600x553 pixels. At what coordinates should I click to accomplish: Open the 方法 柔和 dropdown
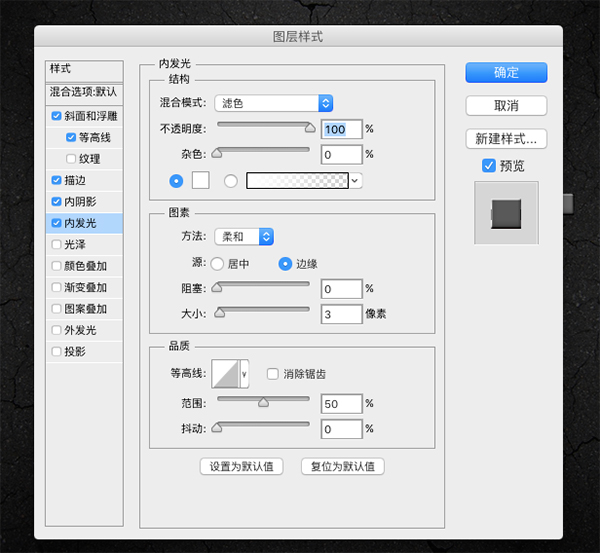(244, 236)
